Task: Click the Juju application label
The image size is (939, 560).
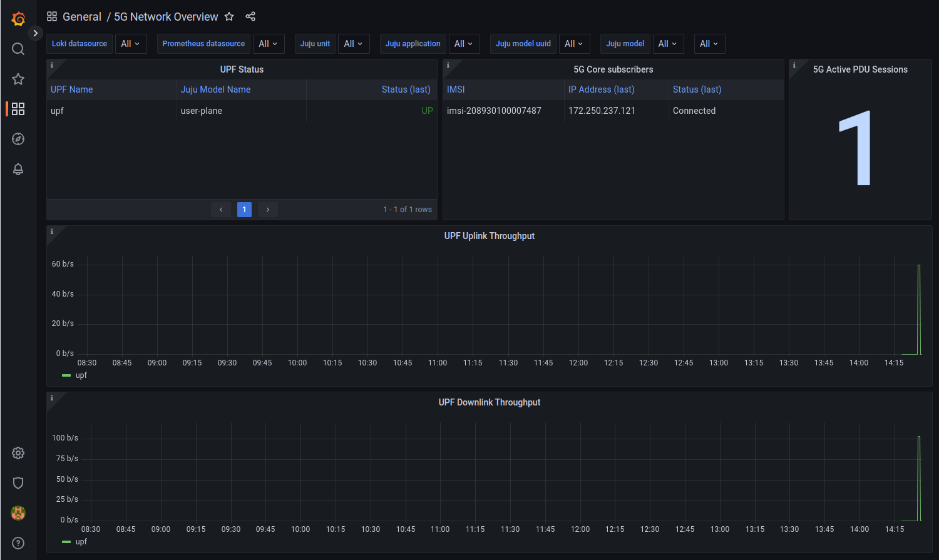Action: point(413,44)
